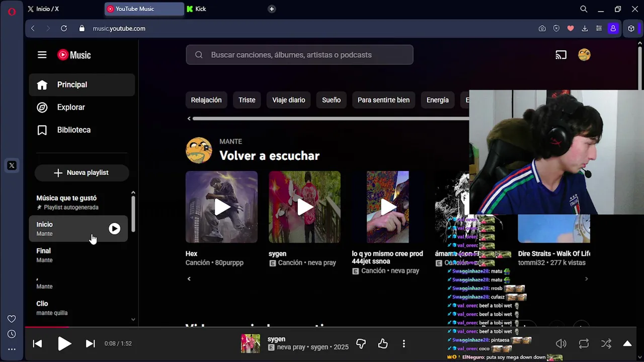Screen dimensions: 644x362
Task: Open the Explorar section
Action: click(82, 107)
